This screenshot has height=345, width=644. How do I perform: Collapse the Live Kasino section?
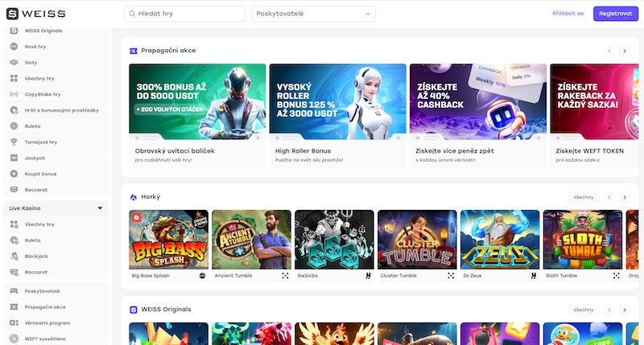(x=100, y=208)
